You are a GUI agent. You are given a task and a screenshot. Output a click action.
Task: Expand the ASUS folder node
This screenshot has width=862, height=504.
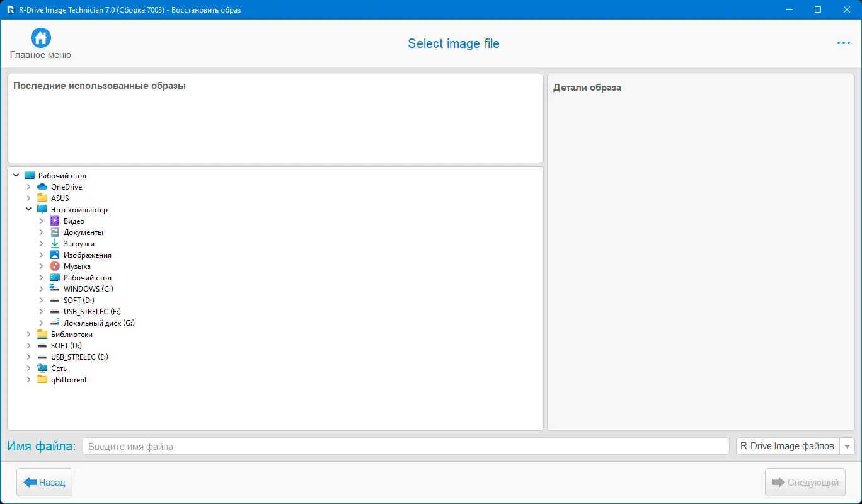pos(28,198)
